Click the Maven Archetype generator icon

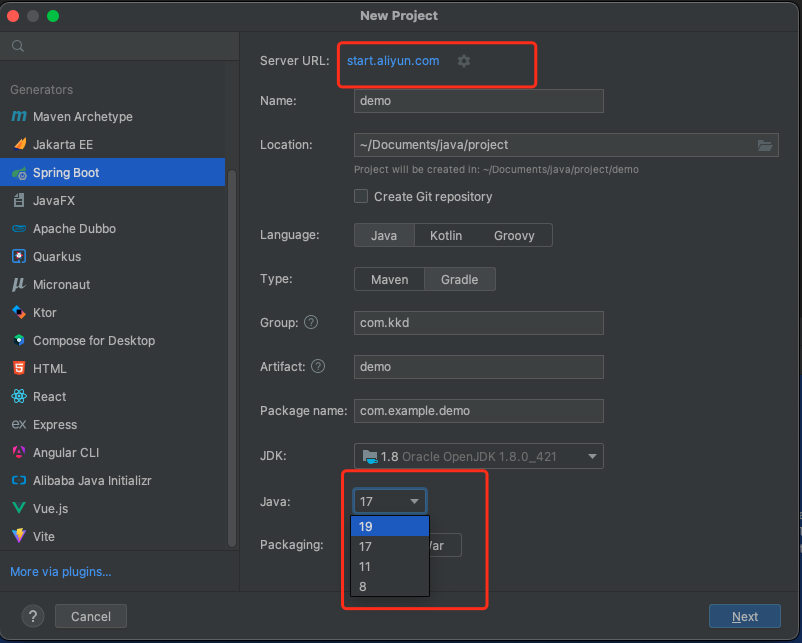point(19,117)
